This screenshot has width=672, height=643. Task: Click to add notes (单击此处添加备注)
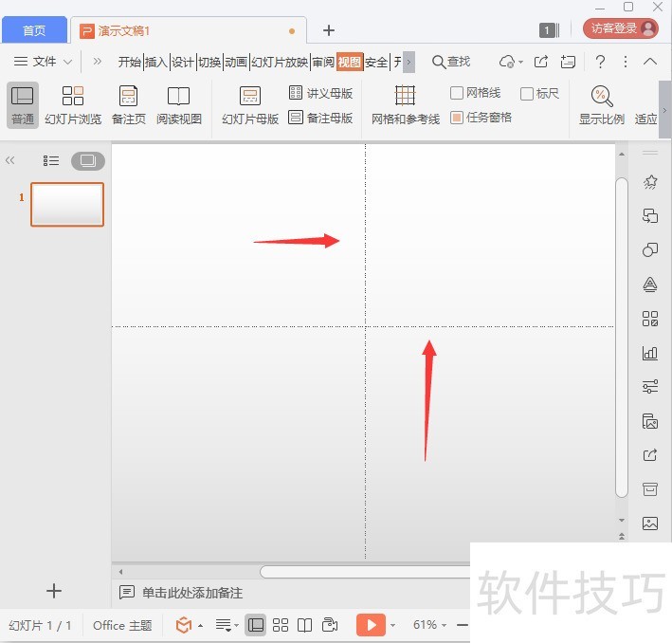click(192, 593)
